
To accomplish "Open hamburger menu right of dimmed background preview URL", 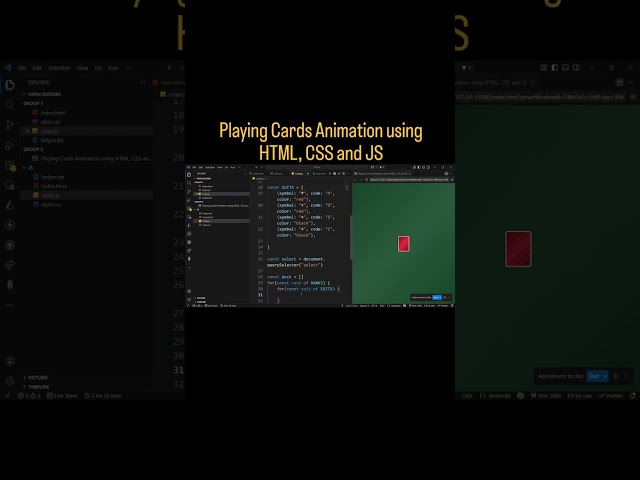I will tap(633, 97).
